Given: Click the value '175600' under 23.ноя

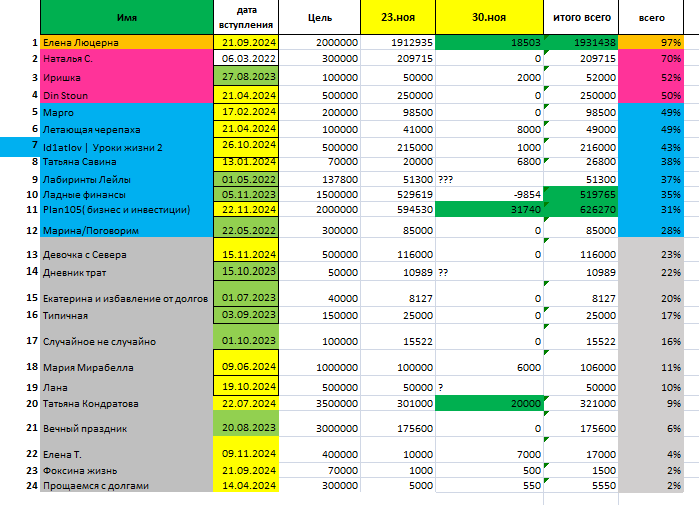Looking at the screenshot, I should [398, 424].
